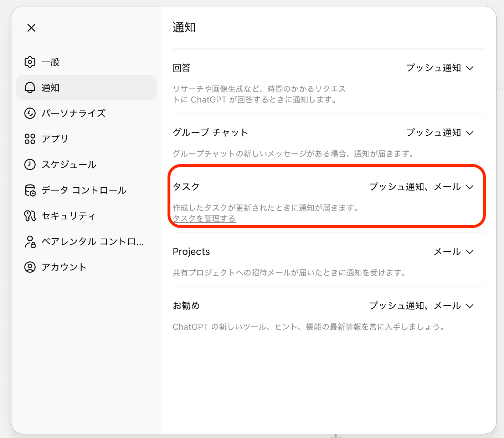Open the お勧め notification dropdown
Viewport: 504px width, 438px height.
421,306
